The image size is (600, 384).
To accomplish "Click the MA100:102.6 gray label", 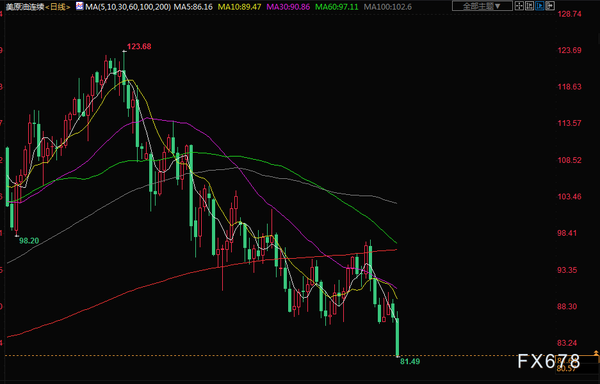I will [x=388, y=7].
